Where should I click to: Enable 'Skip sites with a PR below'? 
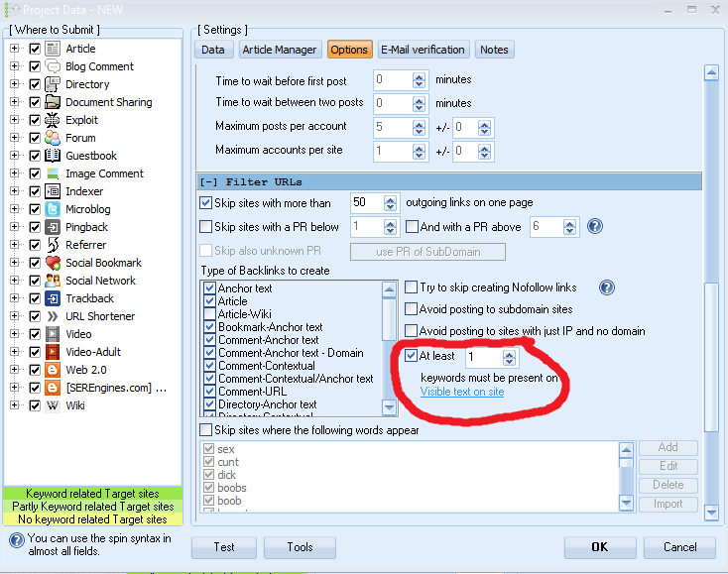click(206, 227)
